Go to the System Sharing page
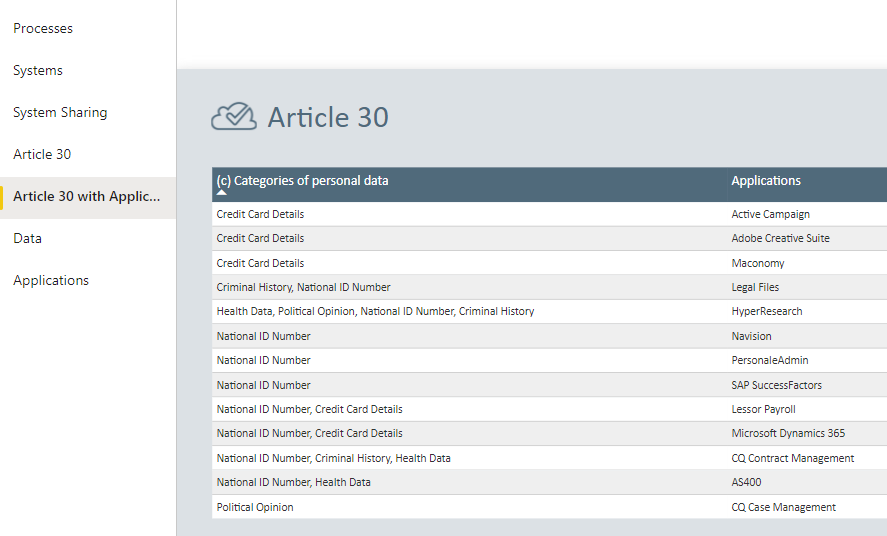Viewport: 887px width, 536px height. 60,112
